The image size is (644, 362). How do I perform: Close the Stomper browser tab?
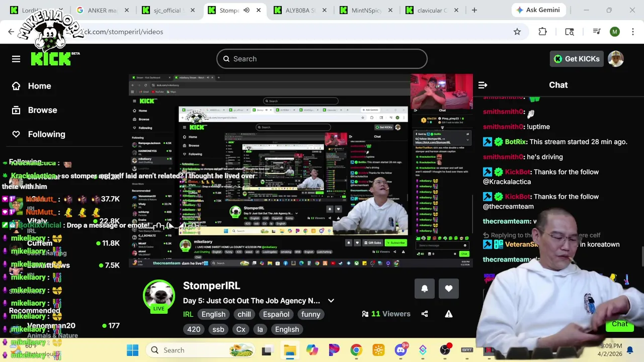coord(259,10)
